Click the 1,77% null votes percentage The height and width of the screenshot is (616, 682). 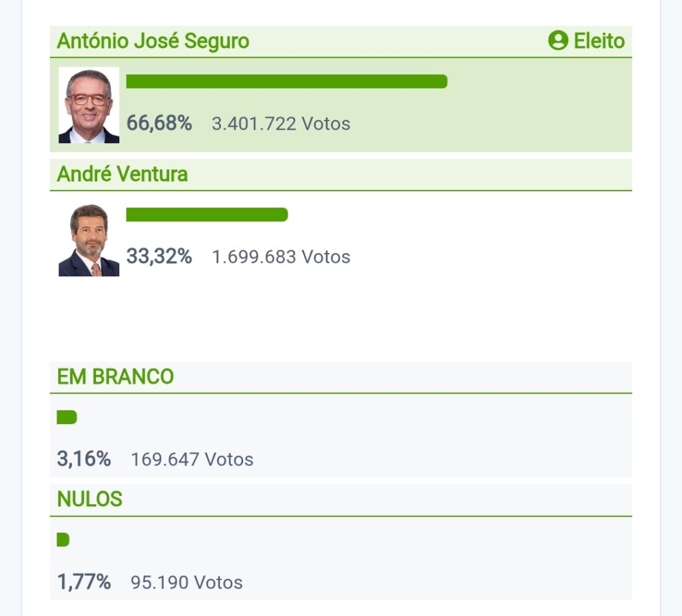(84, 583)
